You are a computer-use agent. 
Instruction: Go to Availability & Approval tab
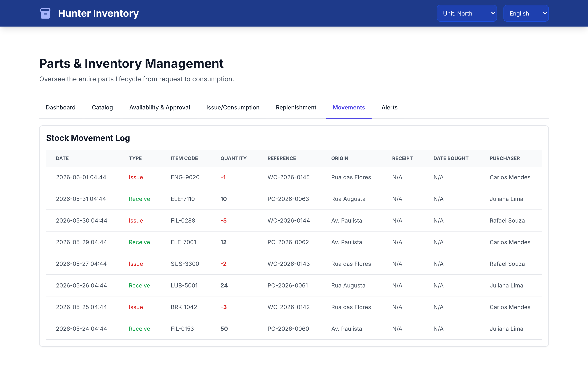click(x=159, y=108)
